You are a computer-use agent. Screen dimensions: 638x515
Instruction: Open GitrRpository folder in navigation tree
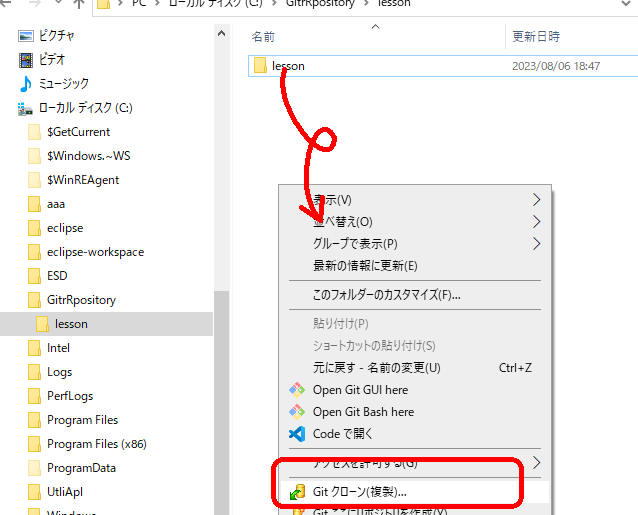[81, 300]
